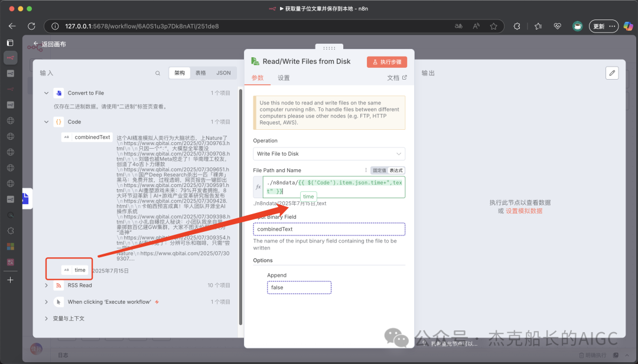The height and width of the screenshot is (364, 638).
Task: Reload the page with refresh icon
Action: click(31, 26)
